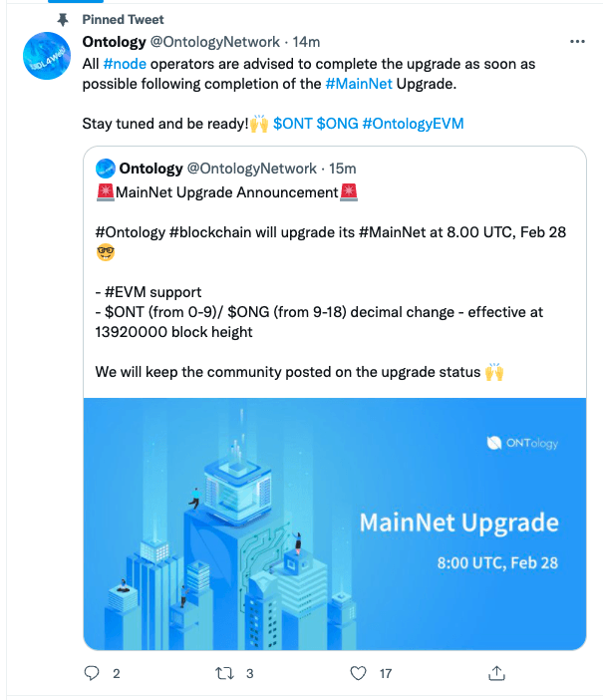The height and width of the screenshot is (700, 603).
Task: Click the retweet arrows icon
Action: pyautogui.click(x=224, y=673)
